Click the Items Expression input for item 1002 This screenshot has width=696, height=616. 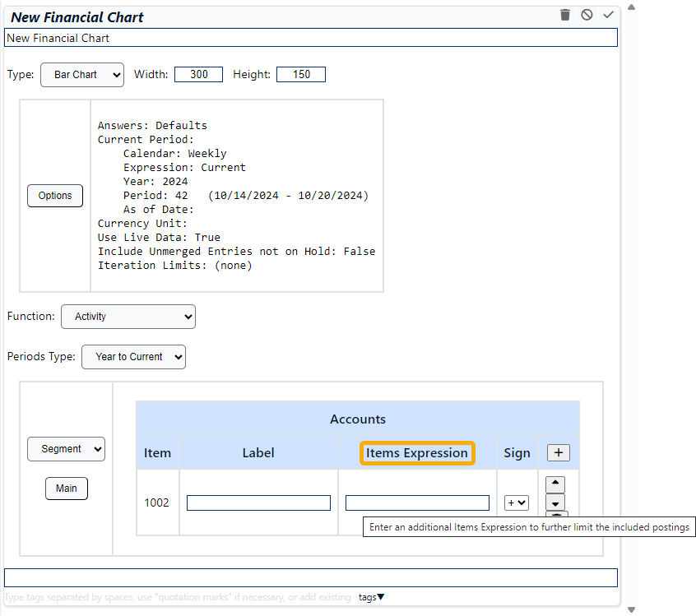coord(417,503)
